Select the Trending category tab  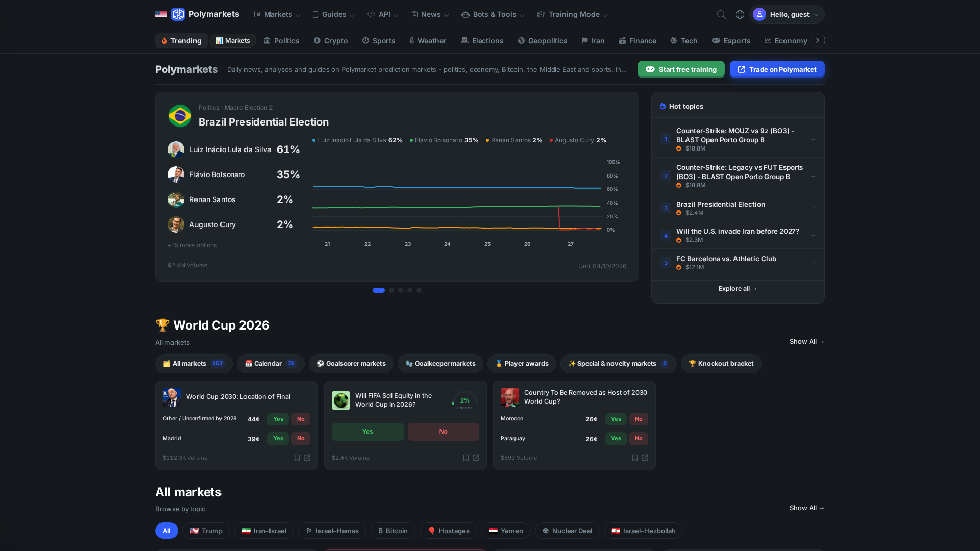(182, 41)
